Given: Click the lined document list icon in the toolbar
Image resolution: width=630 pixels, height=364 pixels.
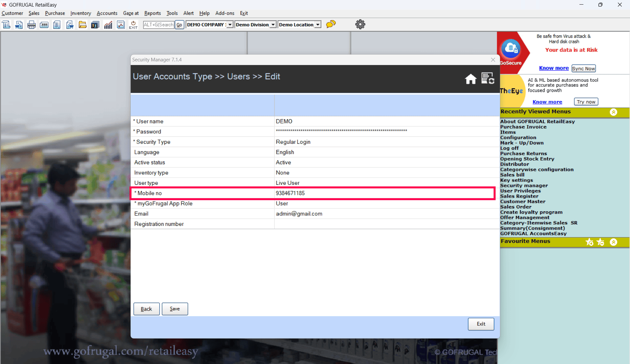Looking at the screenshot, I should pyautogui.click(x=57, y=25).
